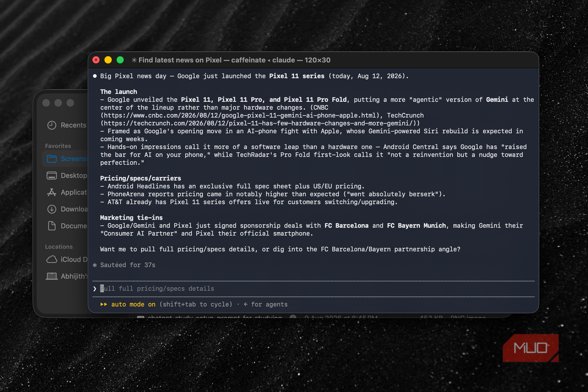The height and width of the screenshot is (392, 588).
Task: Click 'The launch' heading in terminal
Action: pyautogui.click(x=119, y=91)
